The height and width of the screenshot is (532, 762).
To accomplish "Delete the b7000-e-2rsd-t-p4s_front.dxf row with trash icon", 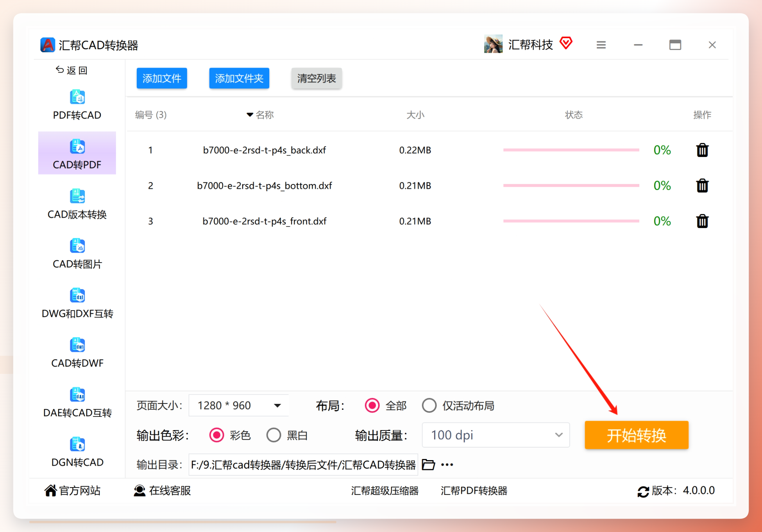I will point(702,221).
